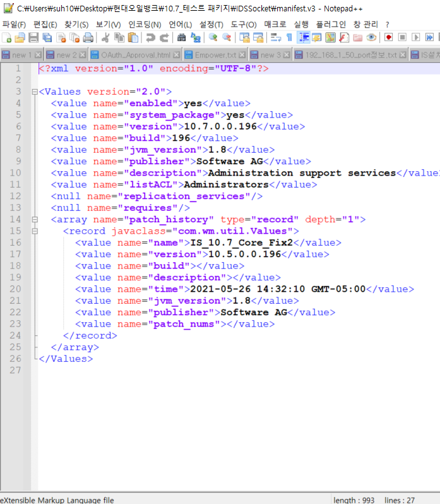The image size is (440, 504).
Task: Click the Cut scissors icon
Action: coord(105,38)
